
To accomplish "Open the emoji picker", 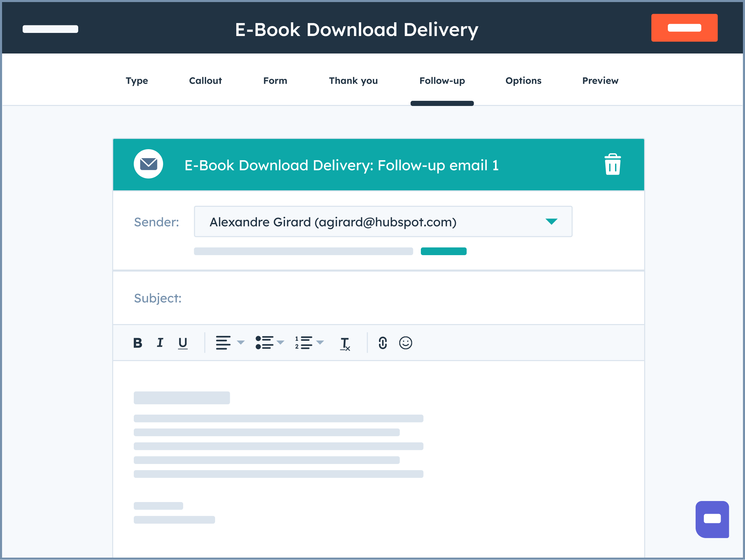I will [405, 343].
